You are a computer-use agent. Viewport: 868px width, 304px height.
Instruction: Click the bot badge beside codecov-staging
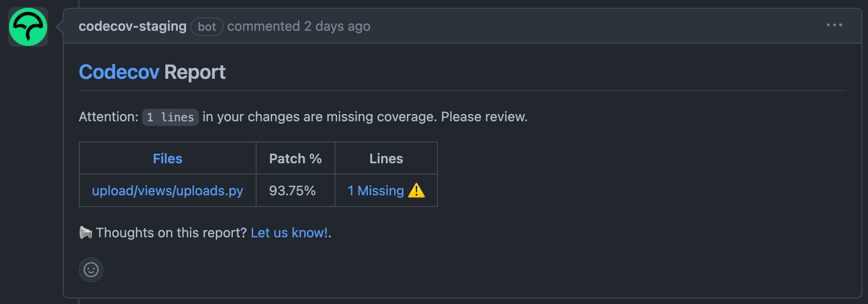207,26
